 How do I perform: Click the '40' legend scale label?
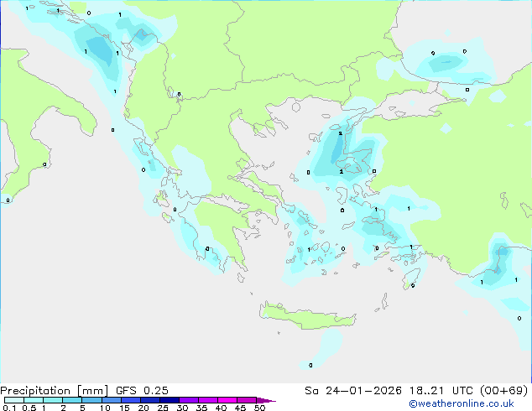221,408
